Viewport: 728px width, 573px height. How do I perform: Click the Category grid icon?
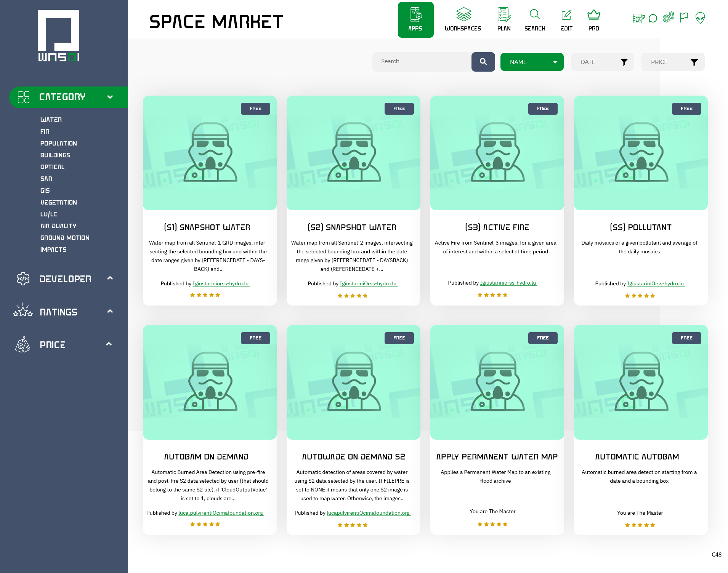[x=24, y=97]
